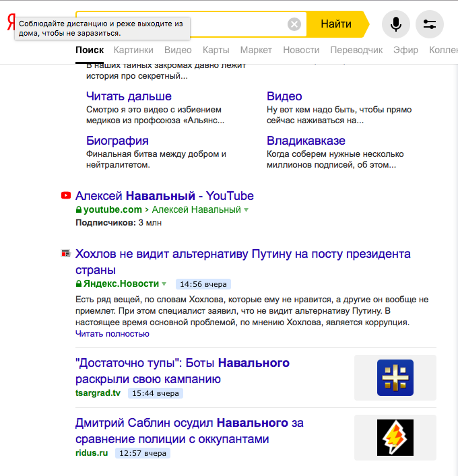Open the Tsargrad article thumbnail
The width and height of the screenshot is (458, 476).
pos(395,378)
